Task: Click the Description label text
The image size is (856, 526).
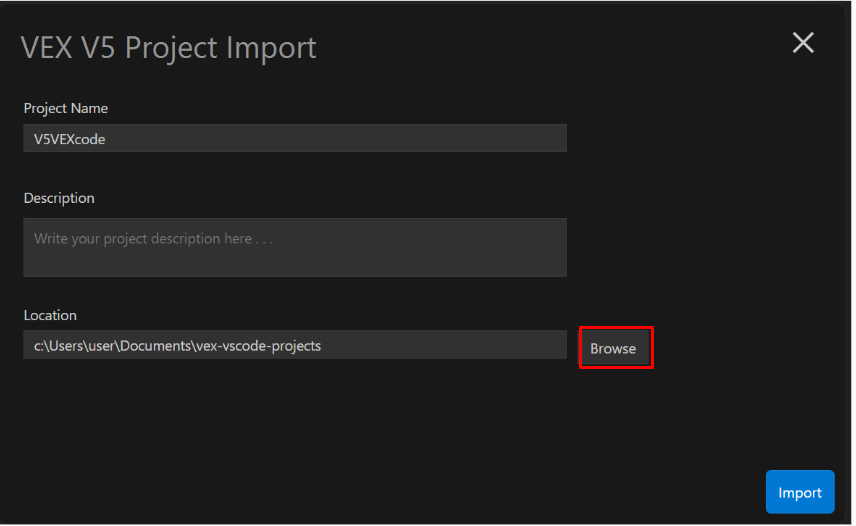Action: (x=59, y=198)
